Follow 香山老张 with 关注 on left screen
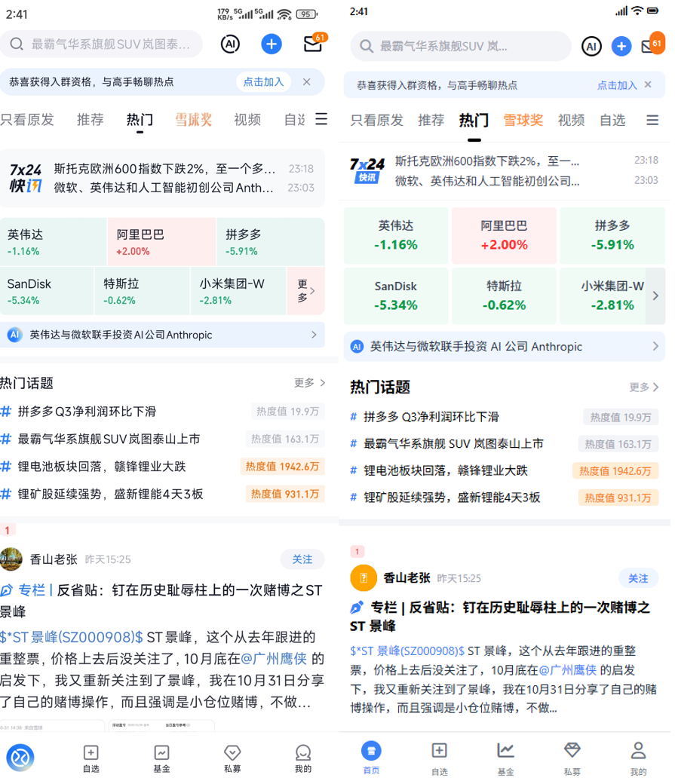Screen dimensions: 675x784 [302, 559]
